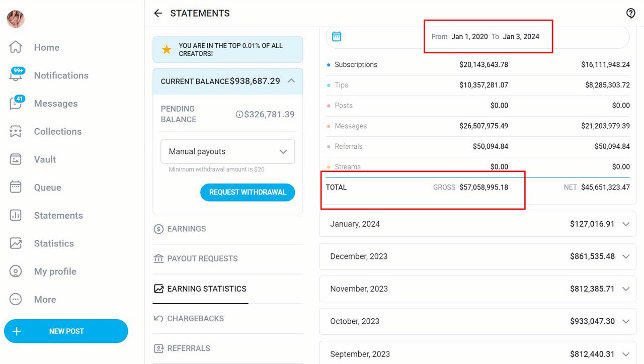The width and height of the screenshot is (644, 364).
Task: Expand the October, 2023 earnings row
Action: point(625,321)
